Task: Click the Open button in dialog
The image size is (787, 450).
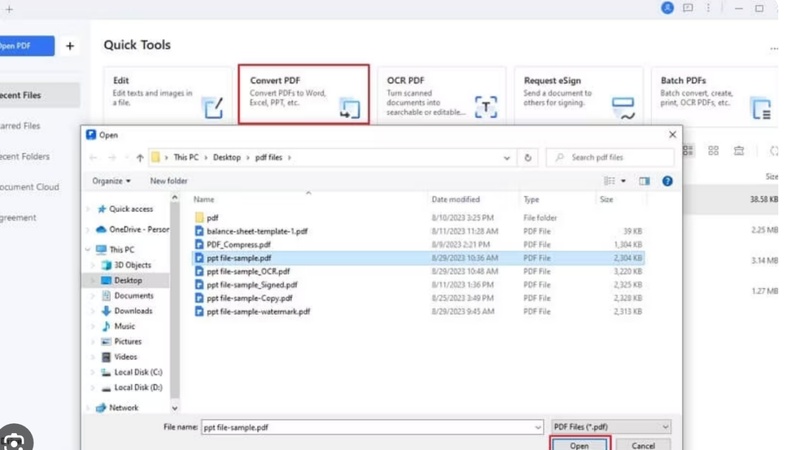Action: 580,445
